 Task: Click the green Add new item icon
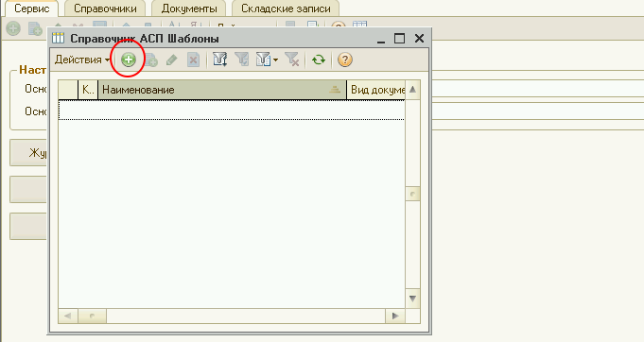(x=129, y=60)
